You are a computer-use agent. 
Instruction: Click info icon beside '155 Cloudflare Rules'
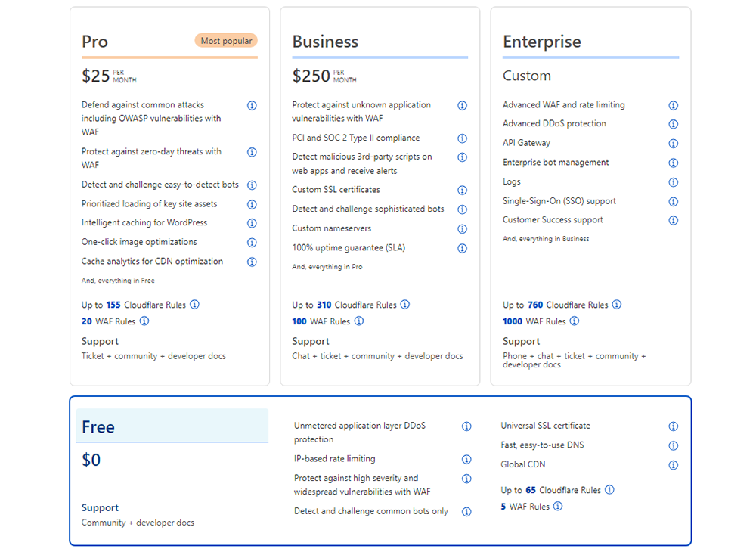194,305
